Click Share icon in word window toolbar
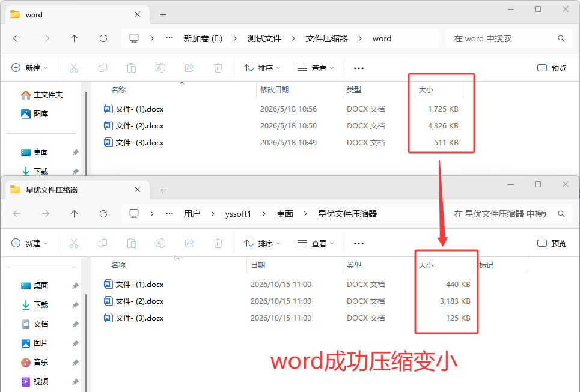 (189, 68)
